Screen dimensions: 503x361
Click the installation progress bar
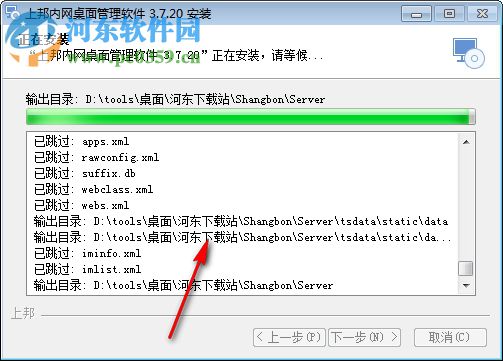coord(251,117)
